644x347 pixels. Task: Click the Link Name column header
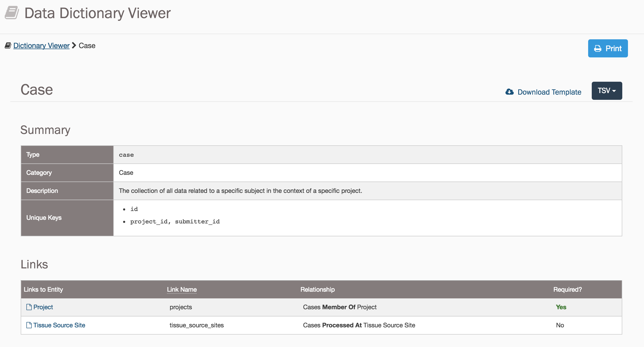(182, 290)
